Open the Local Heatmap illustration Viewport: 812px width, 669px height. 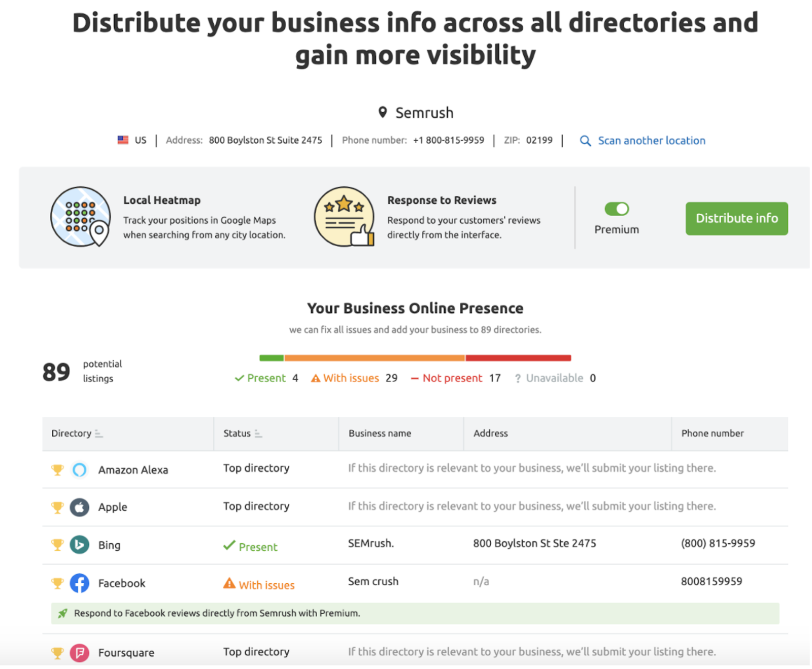80,217
